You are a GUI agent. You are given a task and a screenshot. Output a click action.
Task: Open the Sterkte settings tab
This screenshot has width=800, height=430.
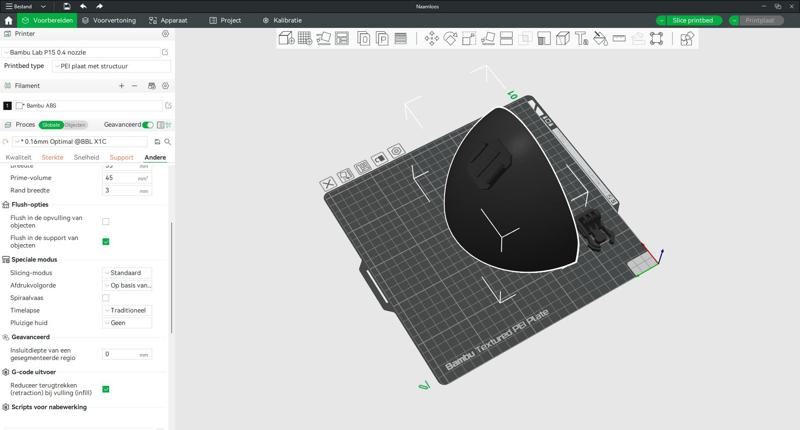coord(53,158)
